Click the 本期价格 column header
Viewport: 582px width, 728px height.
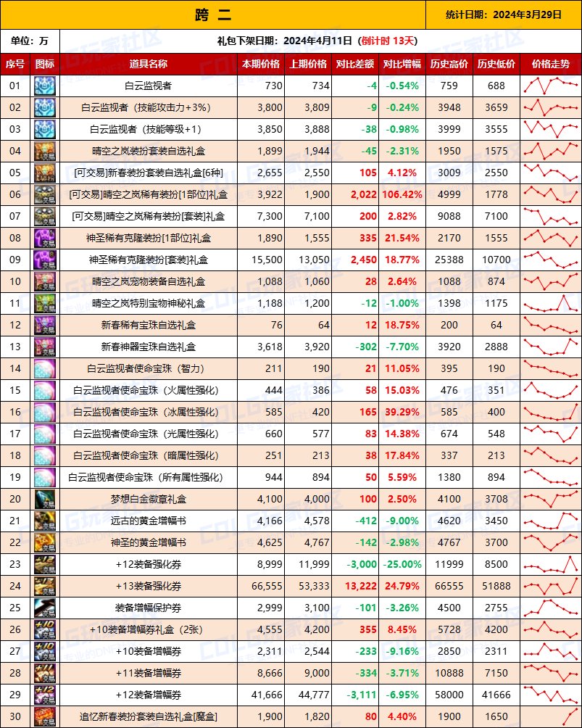[x=261, y=64]
